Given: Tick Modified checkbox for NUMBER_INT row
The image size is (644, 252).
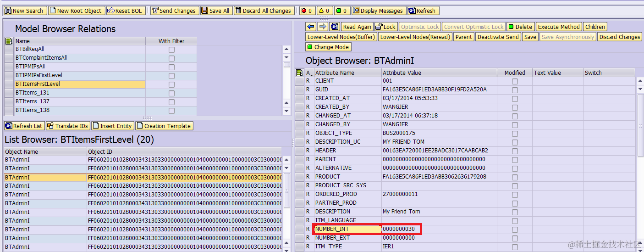Looking at the screenshot, I should point(515,230).
